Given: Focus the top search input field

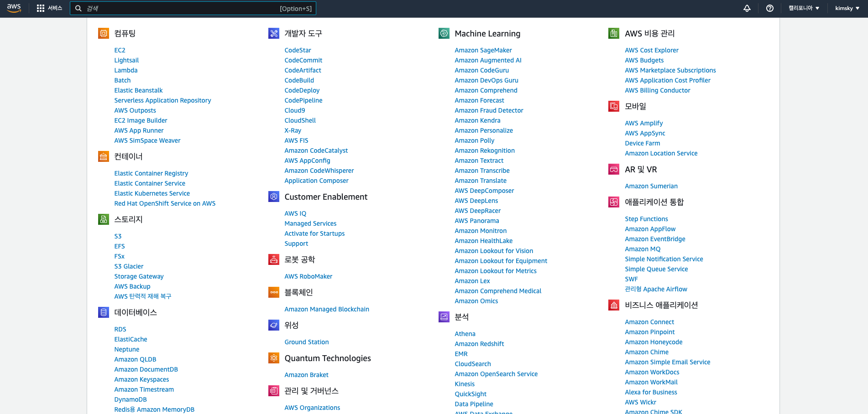Looking at the screenshot, I should pyautogui.click(x=193, y=8).
